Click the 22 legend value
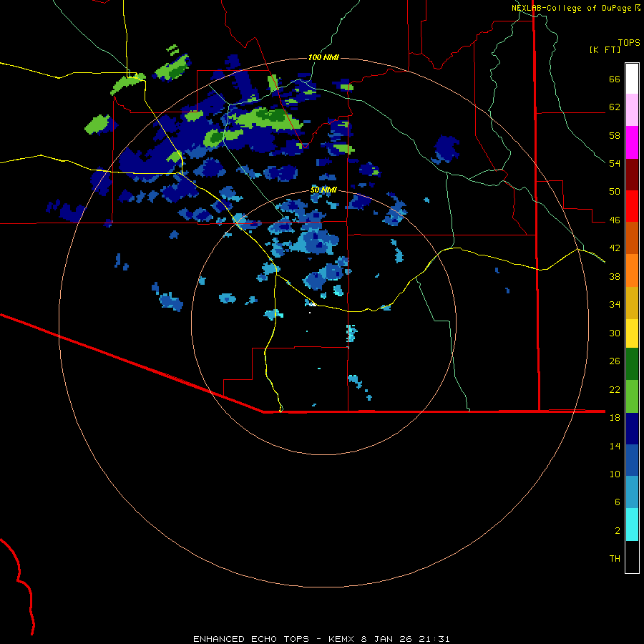 point(615,389)
